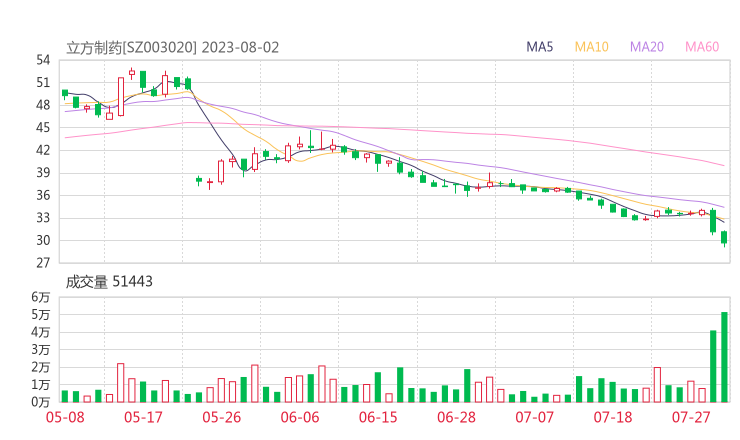This screenshot has height=440, width=740.
Task: Click the 33 price axis label
Action: 43,218
